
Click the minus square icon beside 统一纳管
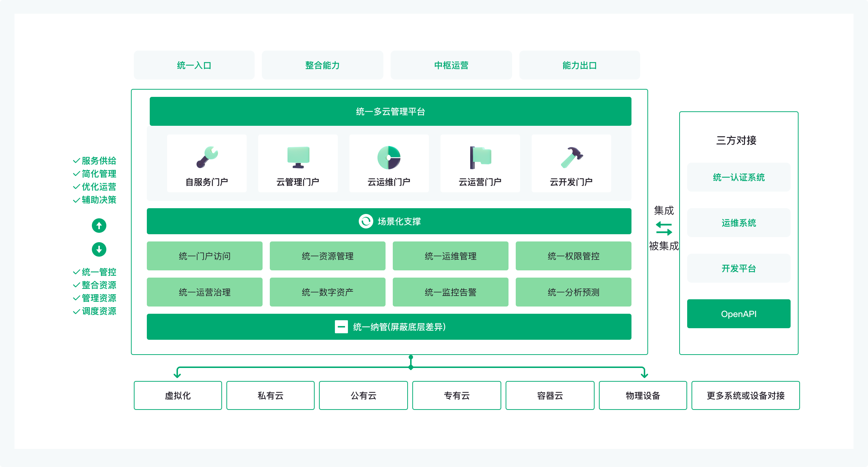coord(341,327)
